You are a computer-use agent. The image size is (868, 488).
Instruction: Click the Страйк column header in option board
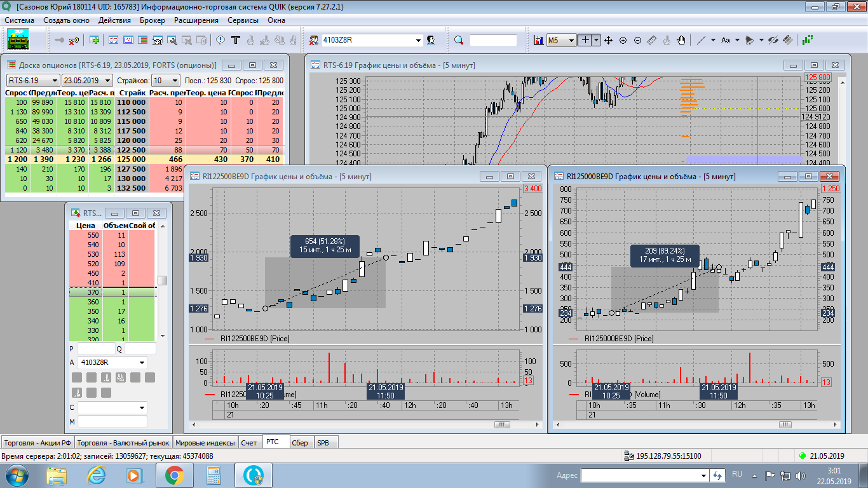click(x=131, y=93)
